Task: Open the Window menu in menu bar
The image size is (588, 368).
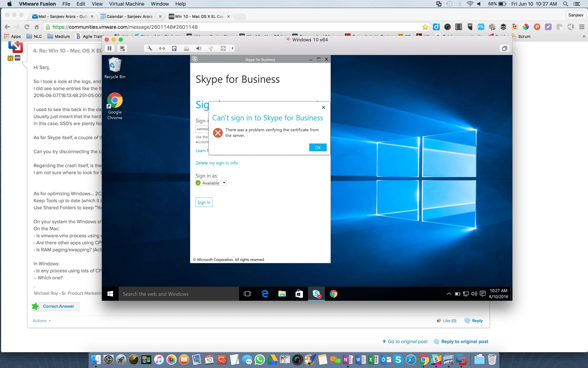Action: pos(160,4)
